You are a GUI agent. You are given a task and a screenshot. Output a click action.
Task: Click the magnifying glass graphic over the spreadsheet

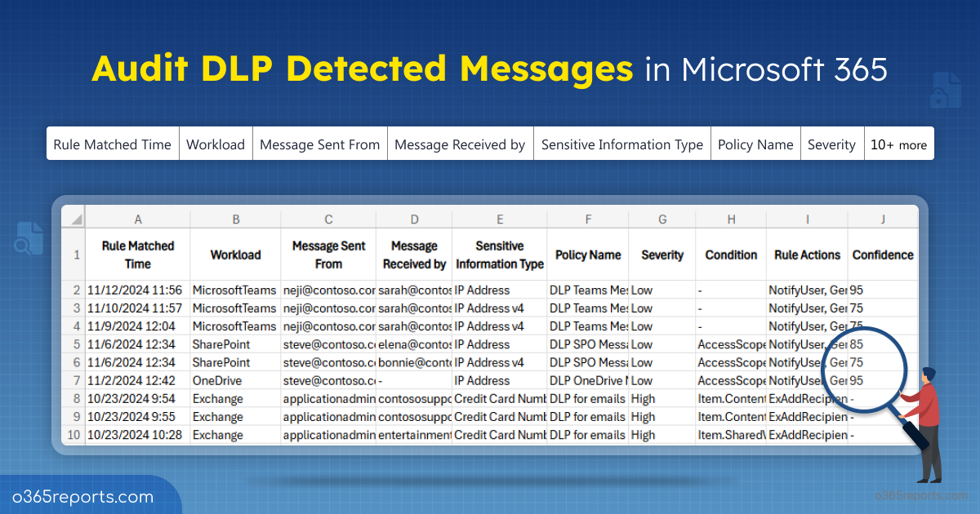tap(863, 370)
